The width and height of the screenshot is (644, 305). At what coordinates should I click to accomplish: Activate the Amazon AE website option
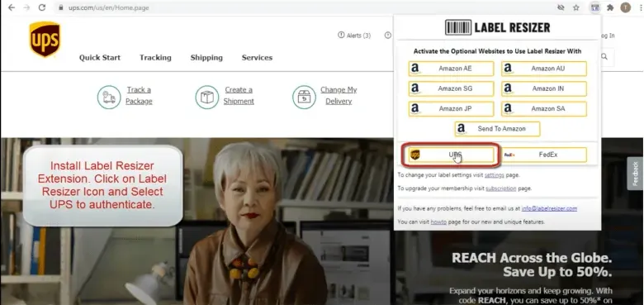(x=451, y=69)
